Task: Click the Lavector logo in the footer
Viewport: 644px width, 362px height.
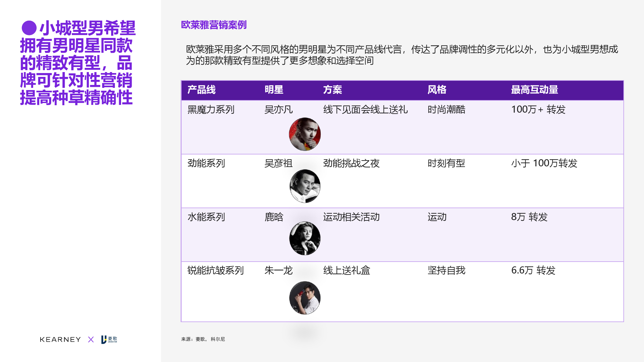Action: [x=109, y=339]
